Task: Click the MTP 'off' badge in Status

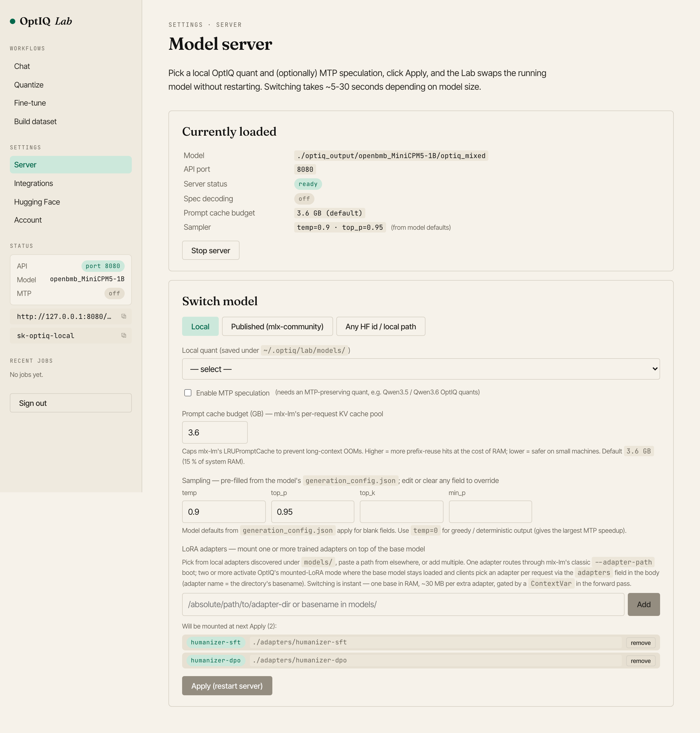Action: 114,293
